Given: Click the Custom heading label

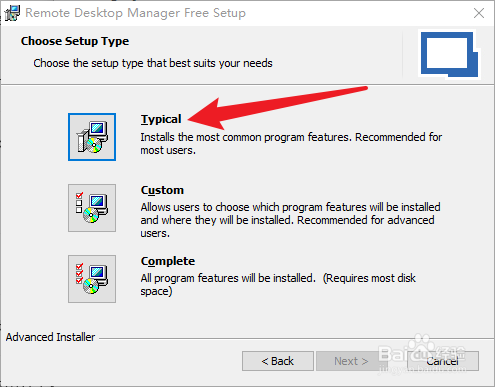Looking at the screenshot, I should (x=162, y=190).
